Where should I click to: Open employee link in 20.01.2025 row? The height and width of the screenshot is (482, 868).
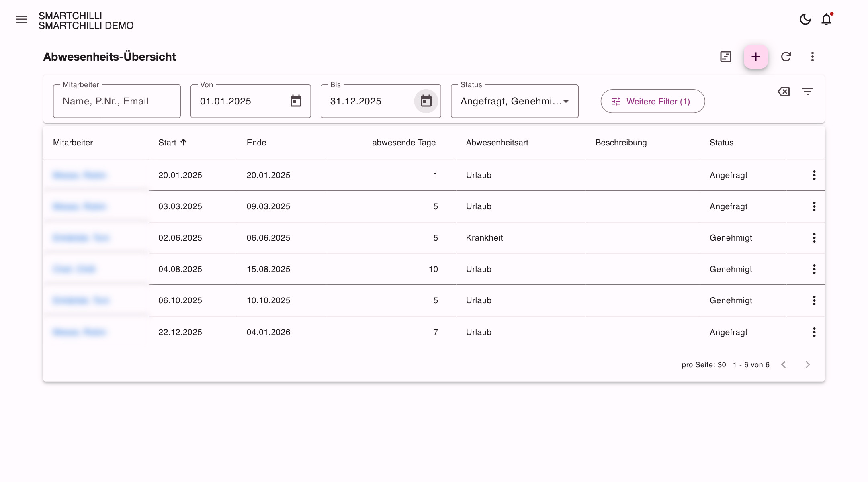tap(79, 175)
